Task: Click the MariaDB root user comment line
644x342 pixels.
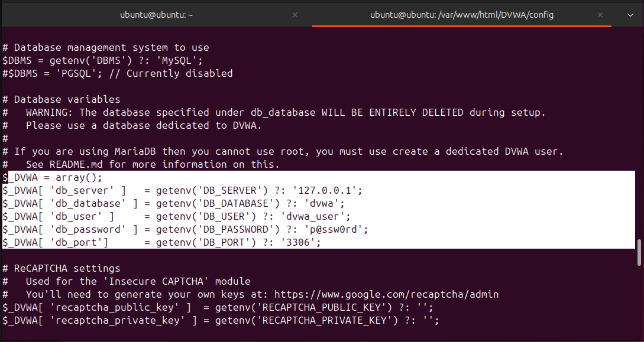Action: (x=283, y=151)
